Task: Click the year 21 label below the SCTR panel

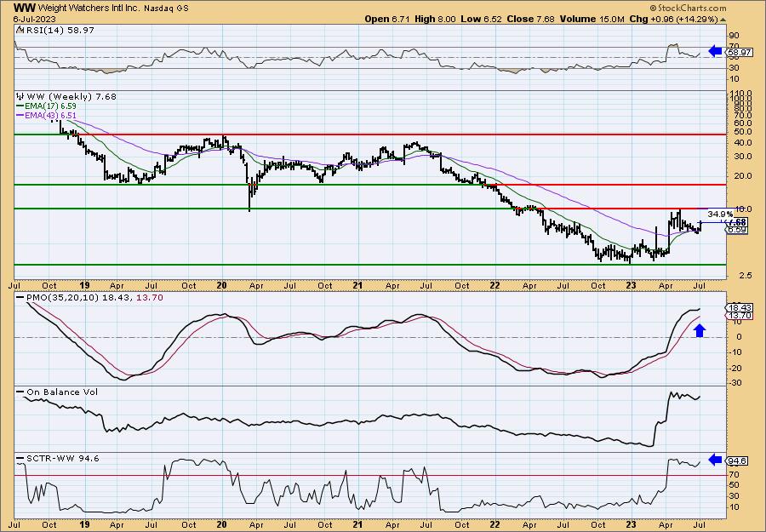Action: (358, 524)
